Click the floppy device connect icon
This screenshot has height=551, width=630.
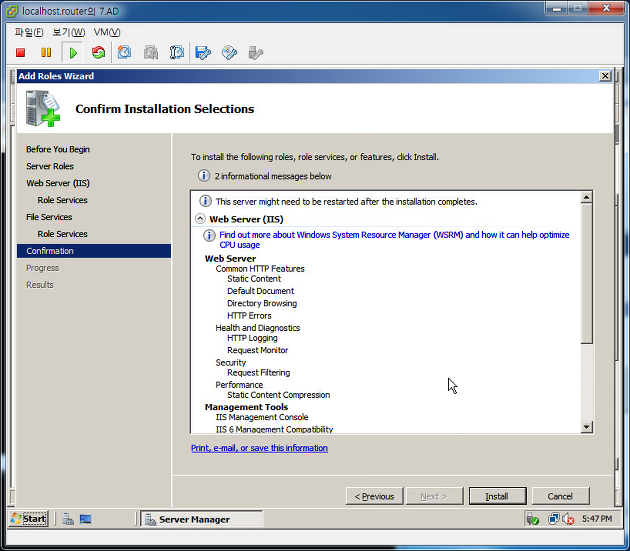click(x=203, y=53)
